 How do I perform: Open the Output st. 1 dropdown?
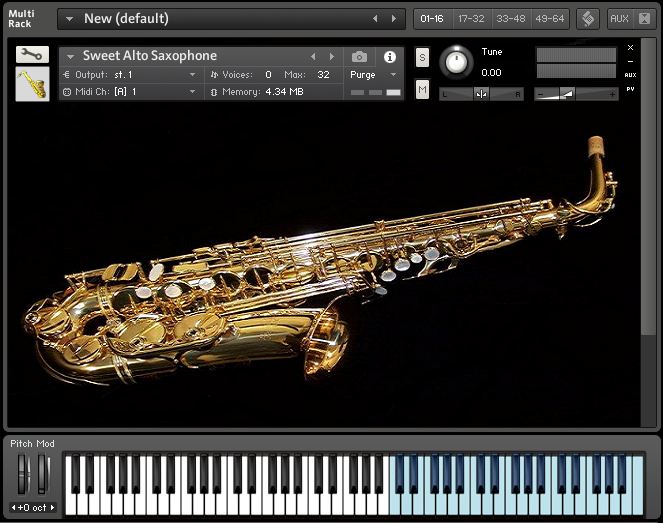192,75
